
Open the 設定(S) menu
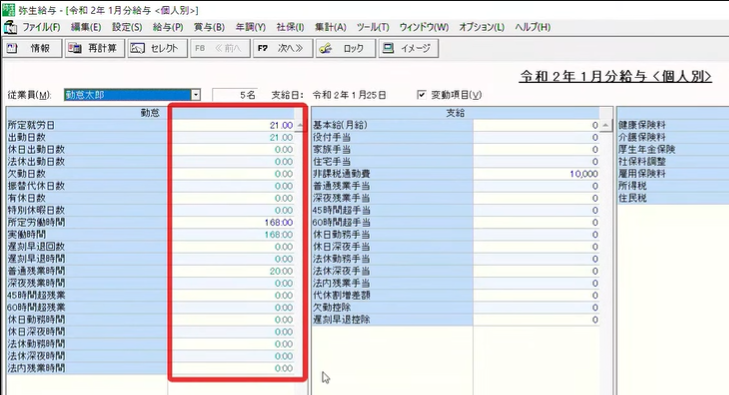127,27
